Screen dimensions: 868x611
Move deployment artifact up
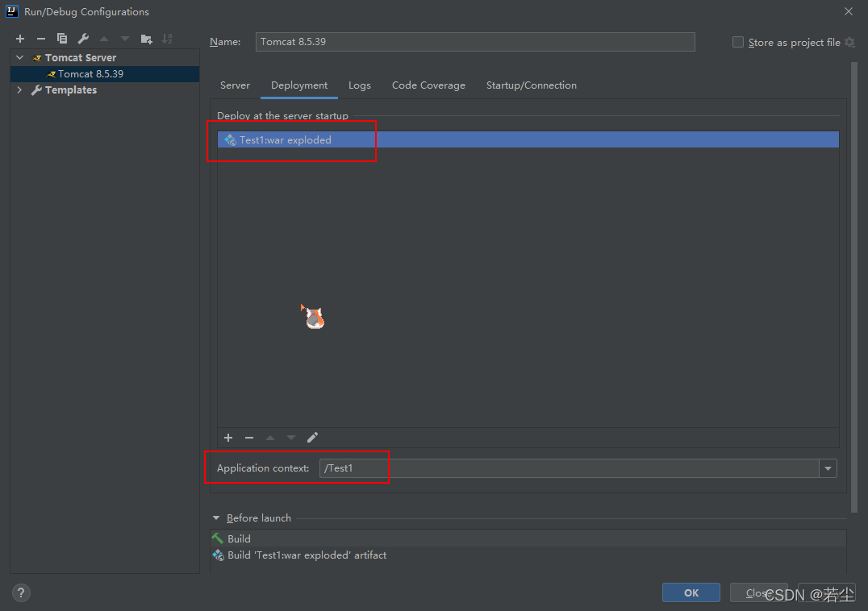coord(270,438)
